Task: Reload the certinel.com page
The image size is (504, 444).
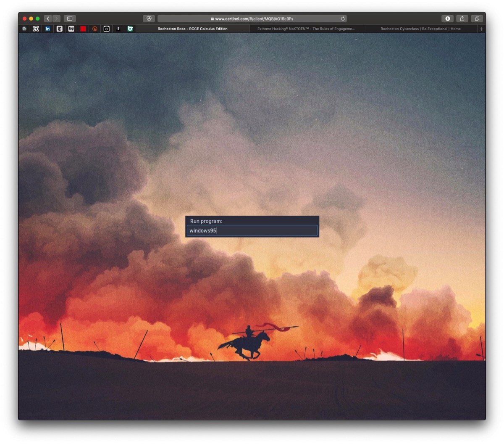Action: pos(343,18)
